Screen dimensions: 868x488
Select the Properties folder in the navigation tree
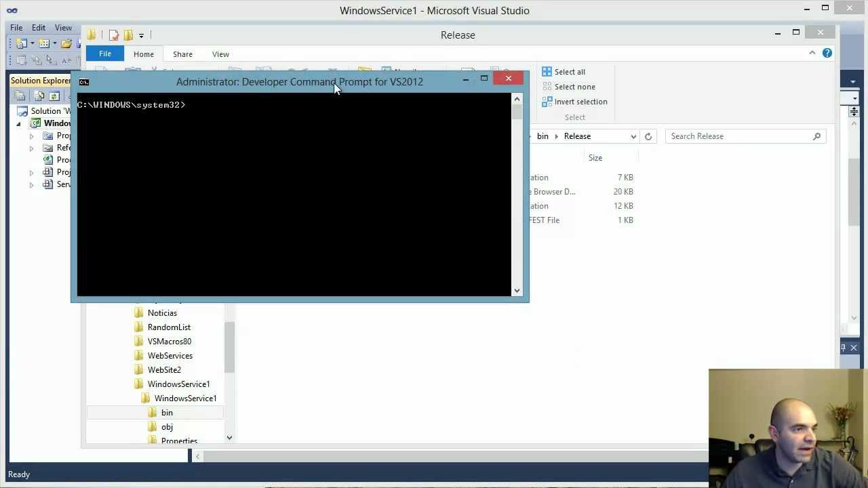(x=179, y=441)
